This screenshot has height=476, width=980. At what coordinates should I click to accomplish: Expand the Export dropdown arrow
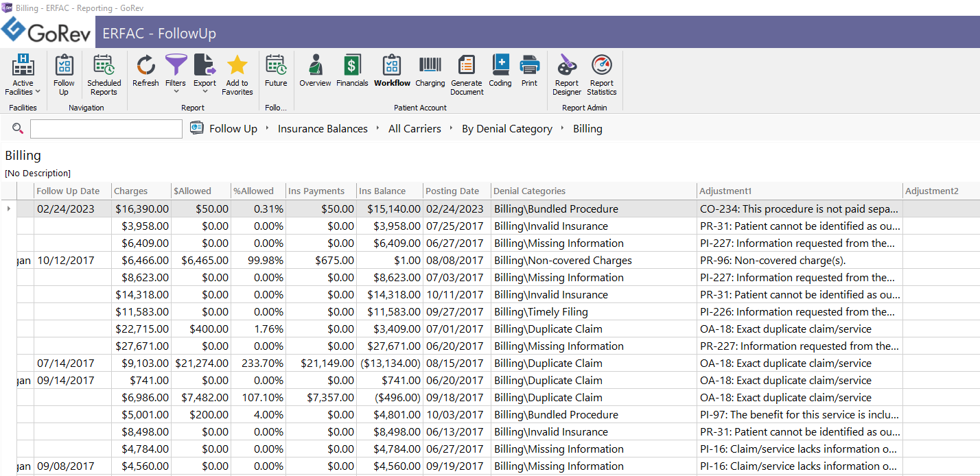pos(205,91)
